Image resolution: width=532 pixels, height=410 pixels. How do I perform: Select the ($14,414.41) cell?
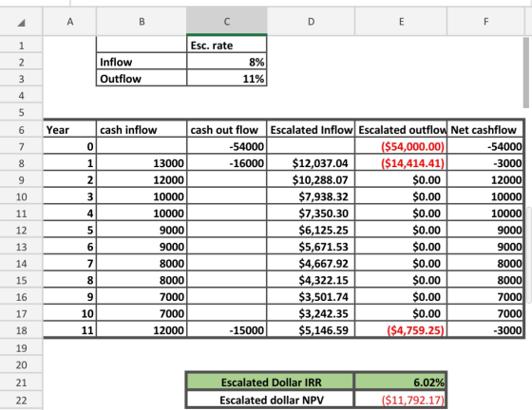pyautogui.click(x=401, y=163)
